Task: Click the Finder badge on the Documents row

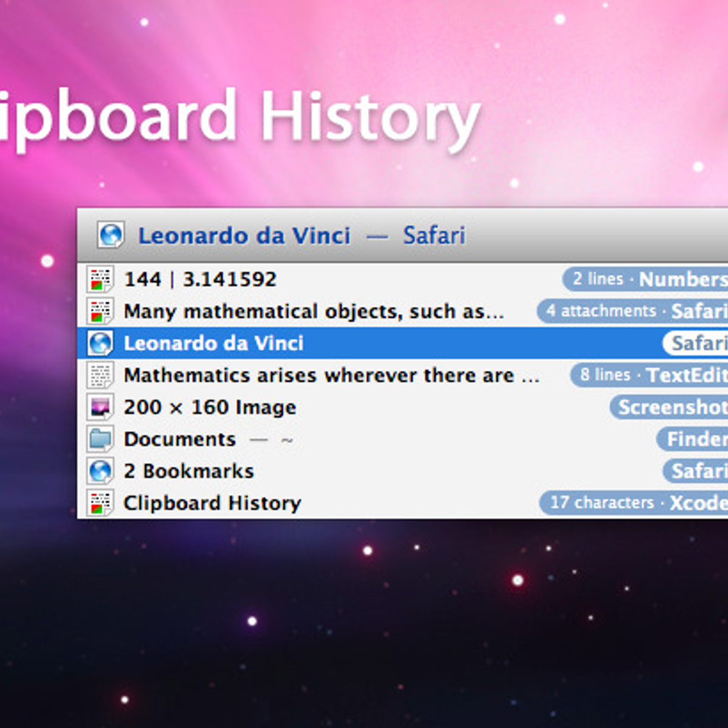Action: (694, 439)
